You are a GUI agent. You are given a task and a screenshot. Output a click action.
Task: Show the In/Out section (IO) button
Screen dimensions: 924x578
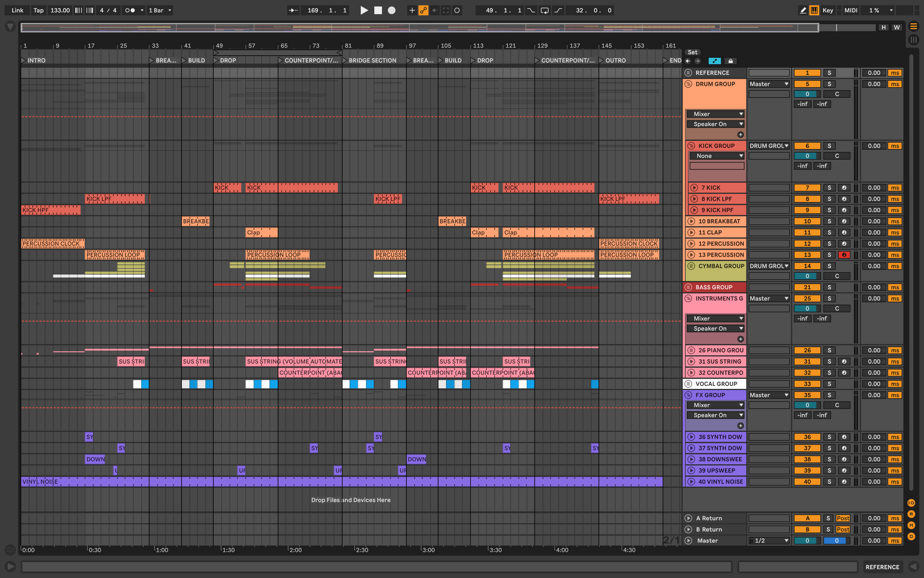click(911, 503)
